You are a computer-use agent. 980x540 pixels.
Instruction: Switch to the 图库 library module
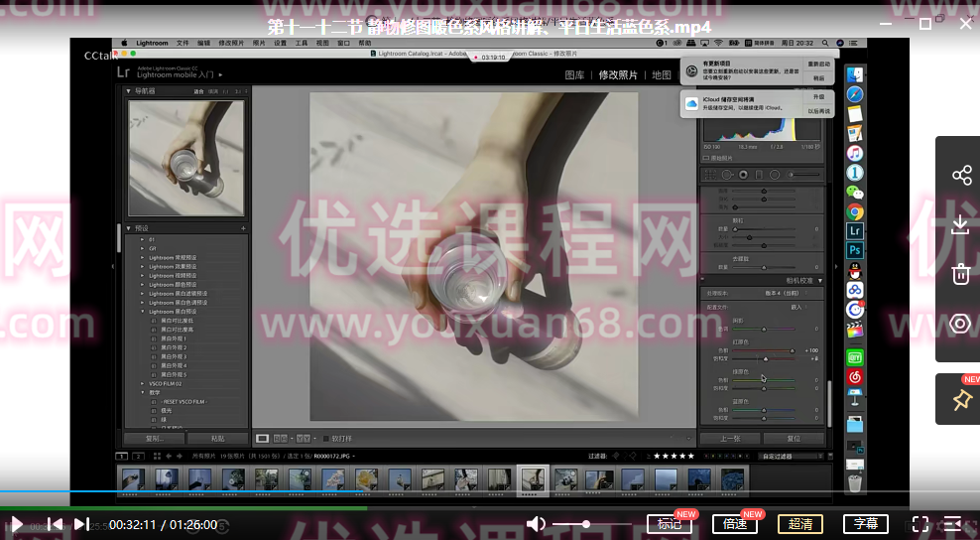(574, 75)
